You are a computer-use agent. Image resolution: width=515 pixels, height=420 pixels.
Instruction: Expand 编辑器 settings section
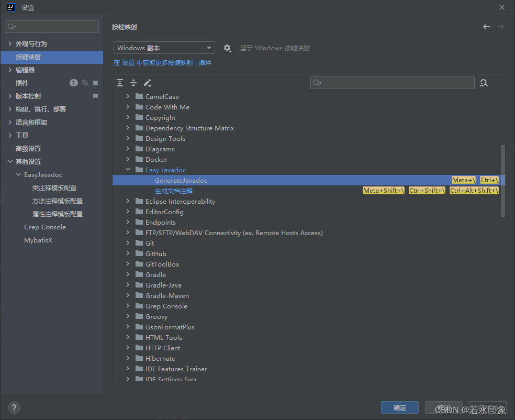(10, 70)
